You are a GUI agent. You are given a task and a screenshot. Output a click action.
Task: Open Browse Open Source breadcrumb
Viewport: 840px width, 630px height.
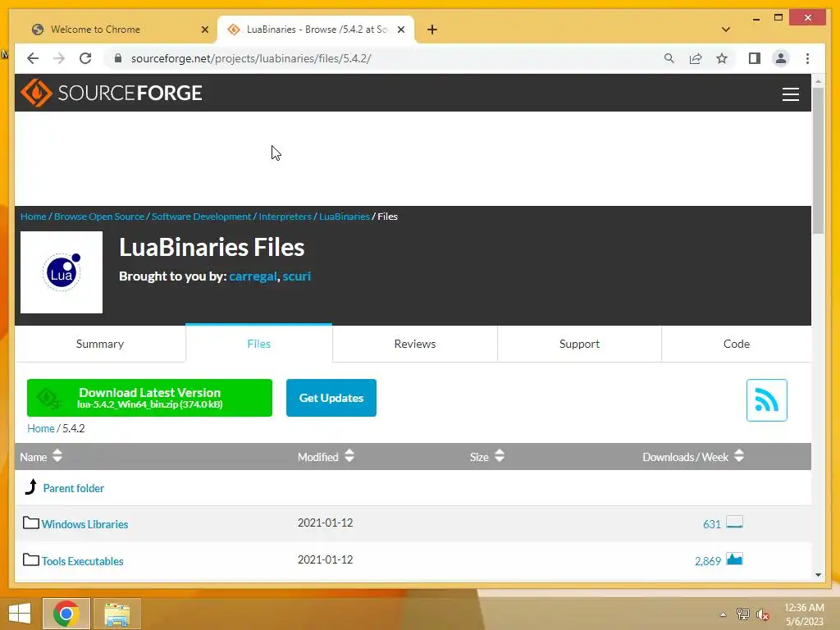click(x=99, y=217)
